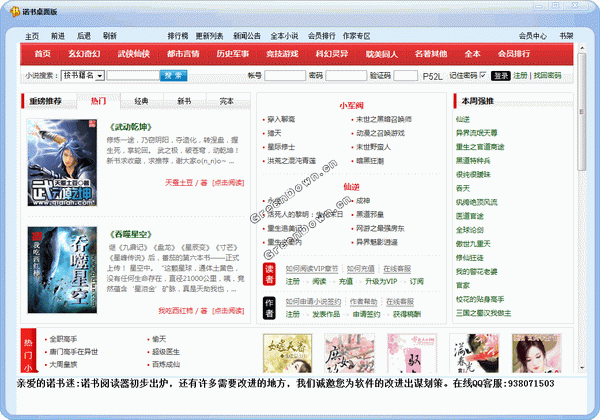Screen dimensions: 600x420
Task: Focus the 帐号 account input field
Action: 285,75
